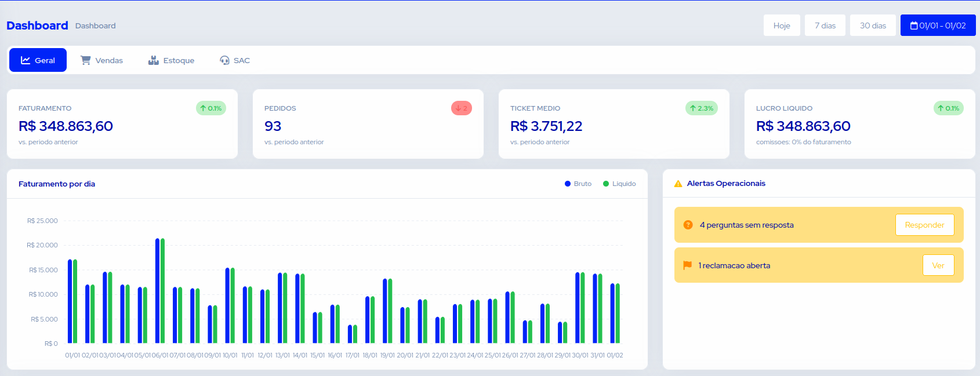Click the Pedidos value 93
Screen dimensions: 980x376
(x=273, y=126)
